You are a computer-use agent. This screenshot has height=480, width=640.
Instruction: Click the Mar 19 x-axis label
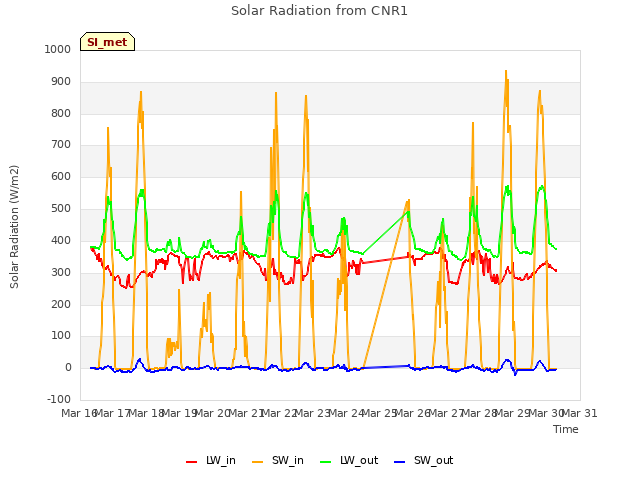tap(179, 413)
